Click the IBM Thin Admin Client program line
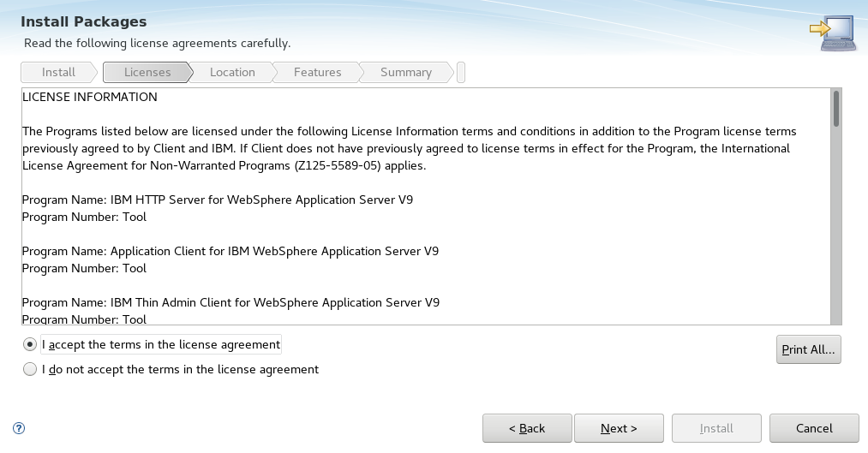The height and width of the screenshot is (453, 868). coord(230,303)
